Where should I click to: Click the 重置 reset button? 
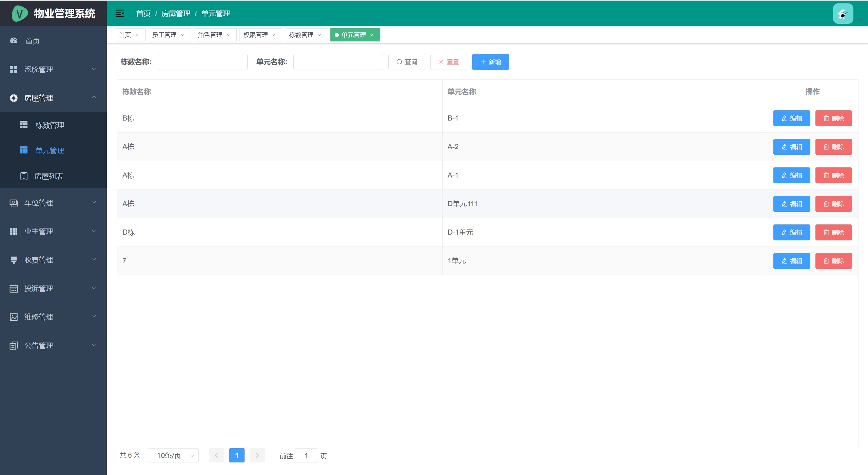click(x=448, y=62)
